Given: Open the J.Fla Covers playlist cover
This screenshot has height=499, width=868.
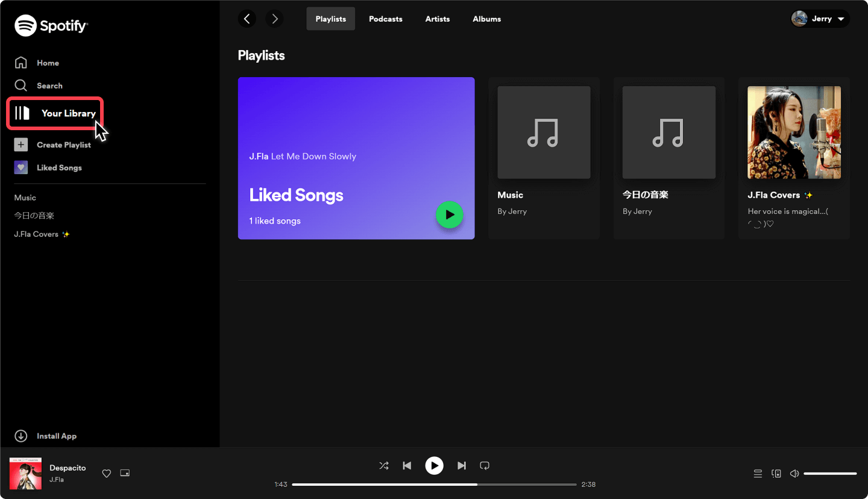Looking at the screenshot, I should point(794,133).
